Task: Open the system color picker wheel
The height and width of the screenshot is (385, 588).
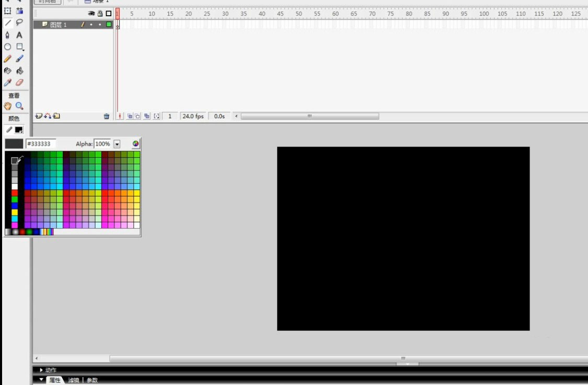Action: (135, 143)
